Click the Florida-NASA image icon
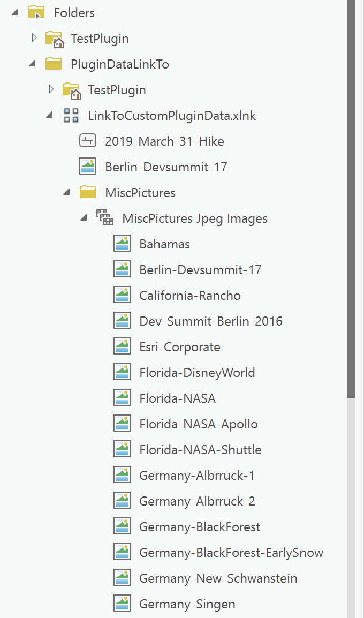 coord(121,397)
